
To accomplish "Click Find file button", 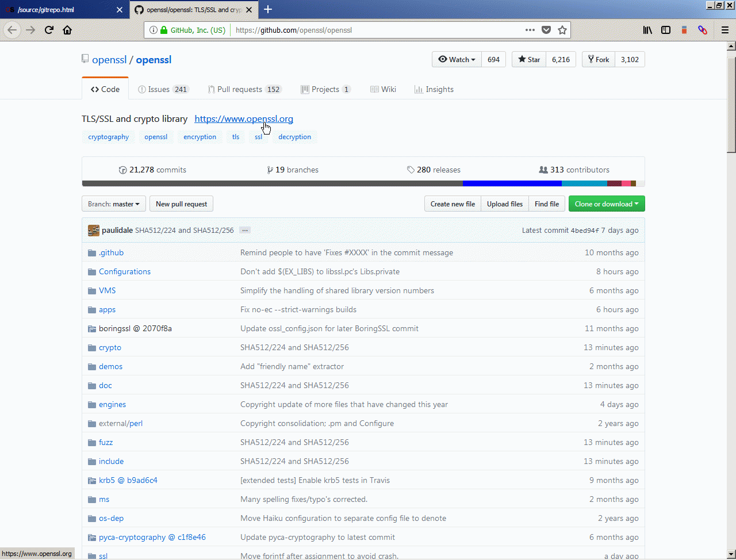I will [x=547, y=204].
